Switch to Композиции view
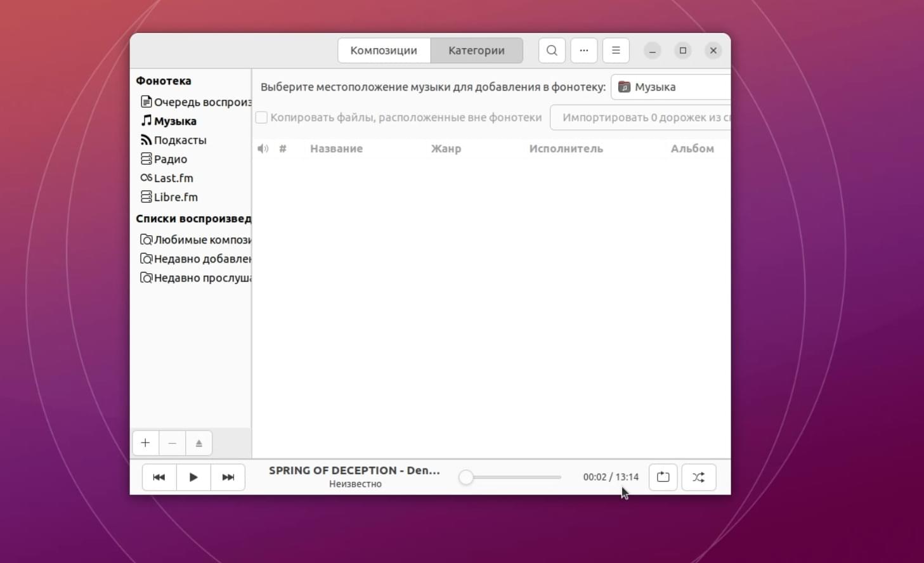924x563 pixels. (384, 51)
